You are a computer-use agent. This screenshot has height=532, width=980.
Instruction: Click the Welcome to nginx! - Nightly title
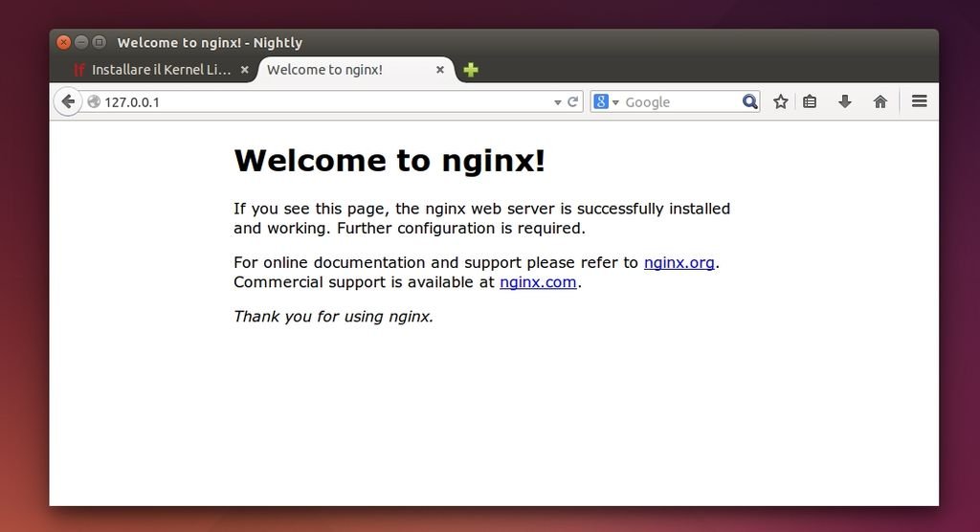pos(210,42)
